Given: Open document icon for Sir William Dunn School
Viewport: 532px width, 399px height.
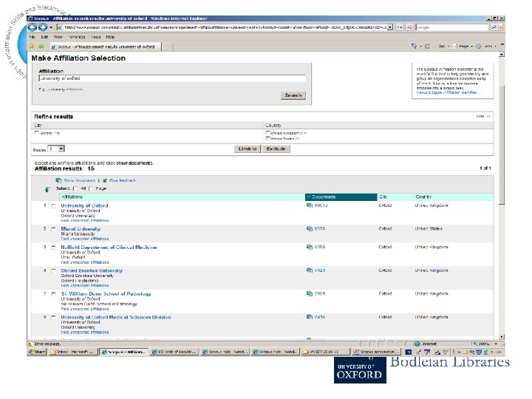Looking at the screenshot, I should point(310,293).
